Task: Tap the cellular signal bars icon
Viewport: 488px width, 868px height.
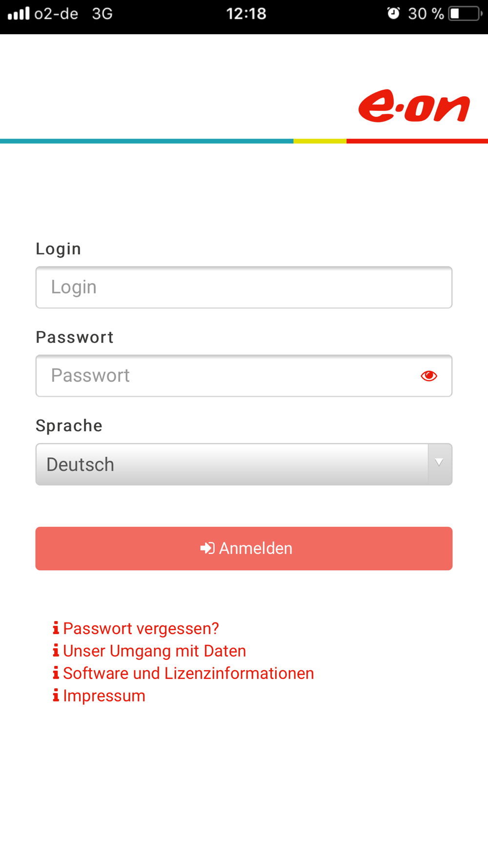Action: [19, 13]
